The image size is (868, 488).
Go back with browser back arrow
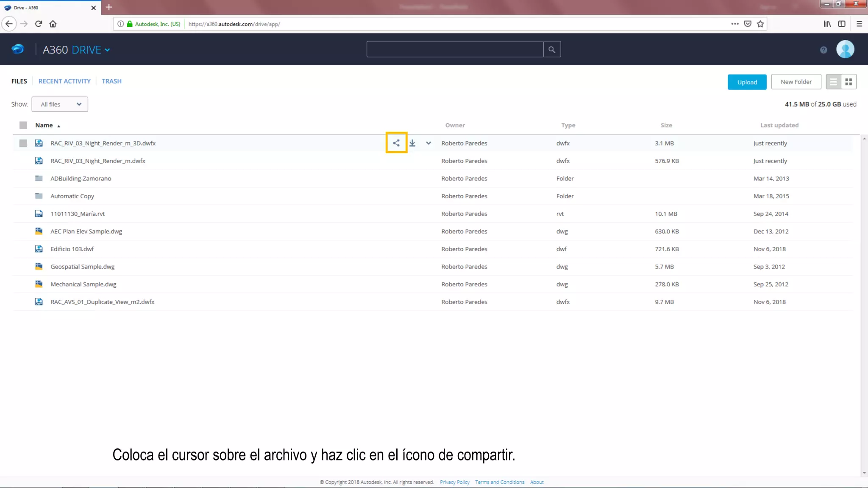click(9, 24)
